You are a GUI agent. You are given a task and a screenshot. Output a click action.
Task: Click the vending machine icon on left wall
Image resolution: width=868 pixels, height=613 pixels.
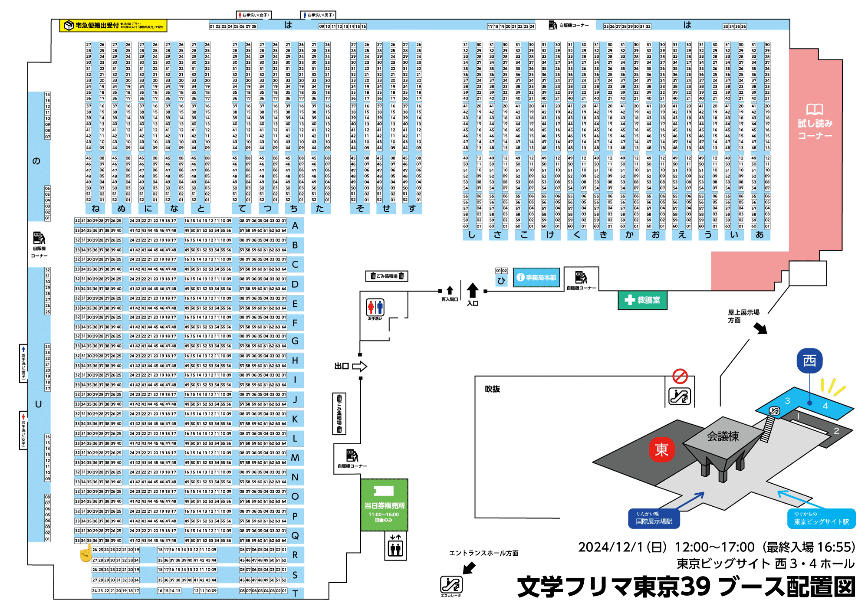(x=39, y=239)
